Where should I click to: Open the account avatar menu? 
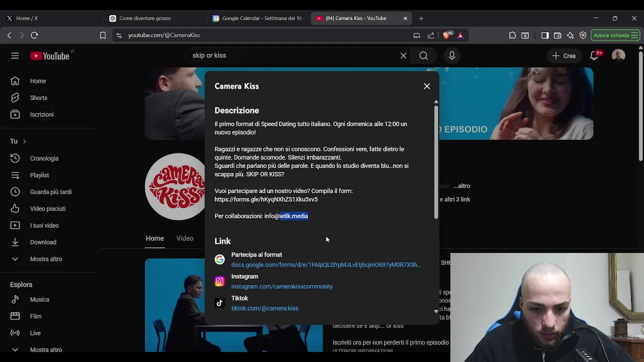[x=618, y=56]
